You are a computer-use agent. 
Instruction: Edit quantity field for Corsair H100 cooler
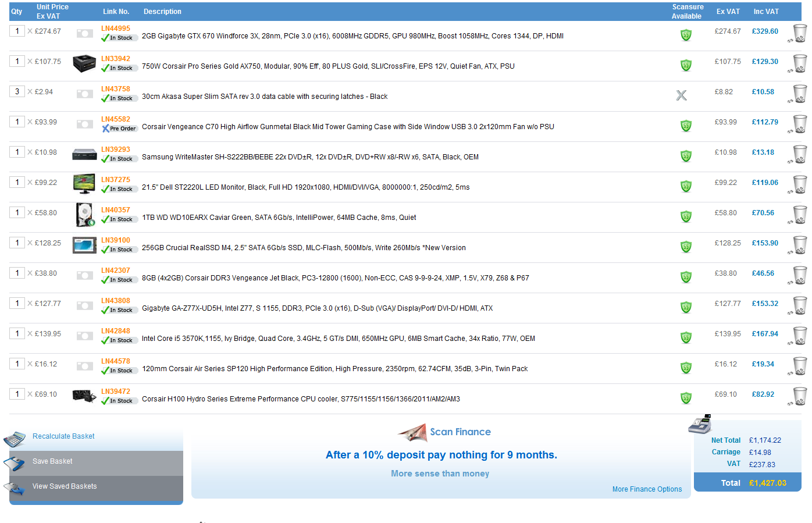tap(17, 394)
